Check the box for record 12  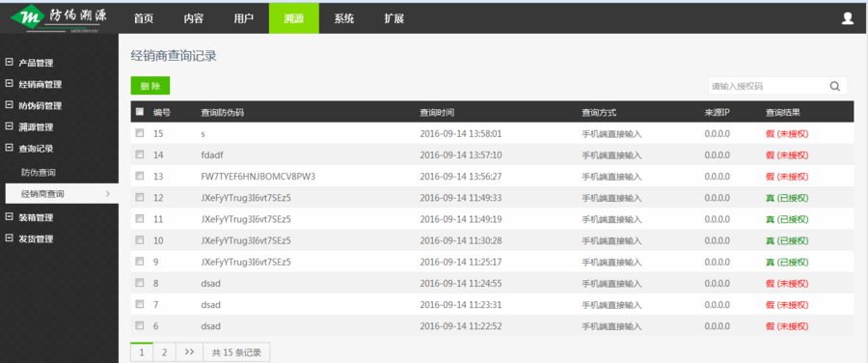pos(140,197)
